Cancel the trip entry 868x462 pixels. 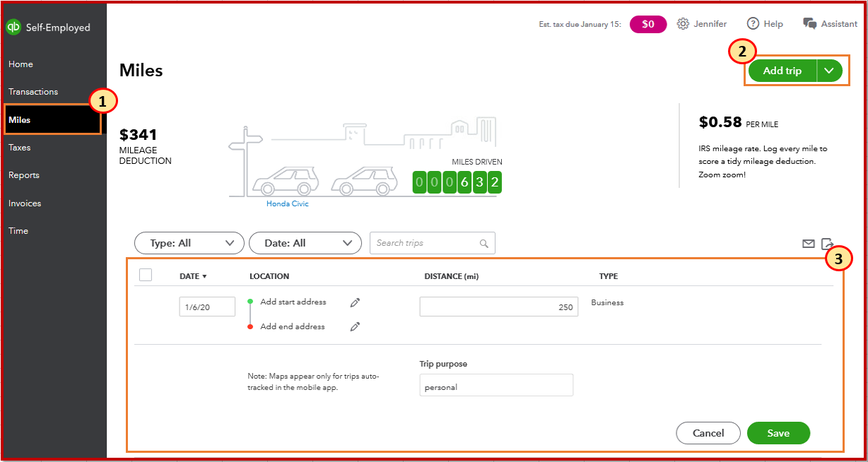708,433
